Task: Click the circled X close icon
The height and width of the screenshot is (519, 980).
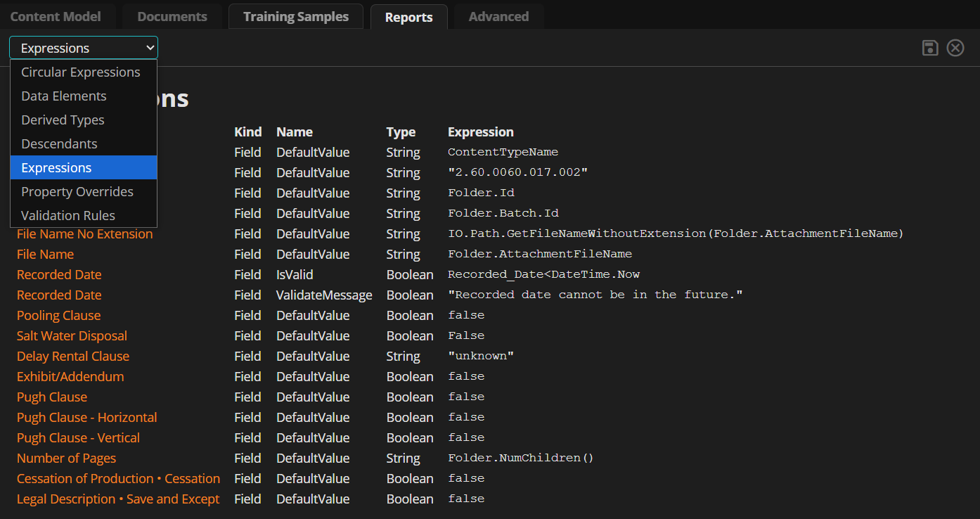Action: click(955, 48)
